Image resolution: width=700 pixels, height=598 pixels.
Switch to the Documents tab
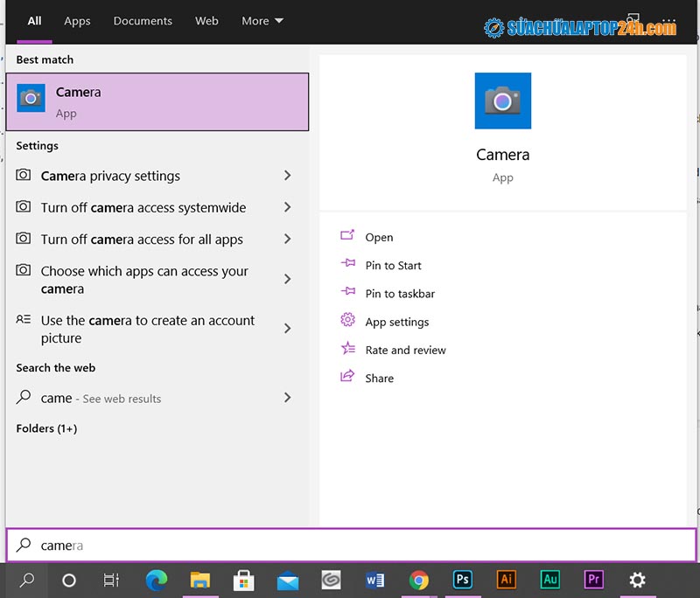(143, 21)
